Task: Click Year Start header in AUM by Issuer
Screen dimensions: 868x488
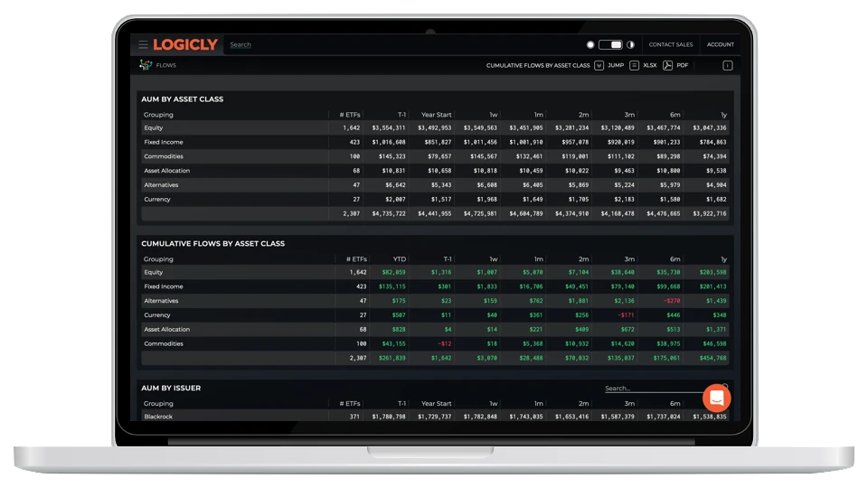Action: (436, 403)
